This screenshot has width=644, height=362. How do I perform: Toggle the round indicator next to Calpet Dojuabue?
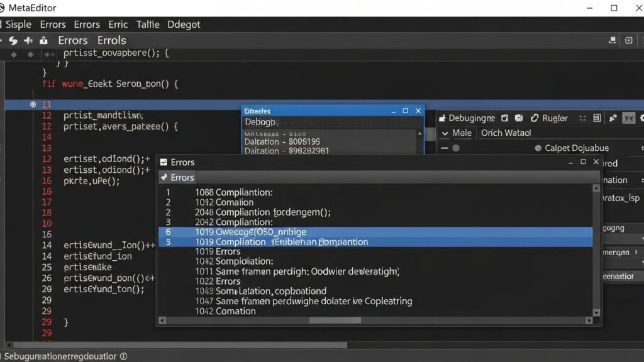point(538,148)
